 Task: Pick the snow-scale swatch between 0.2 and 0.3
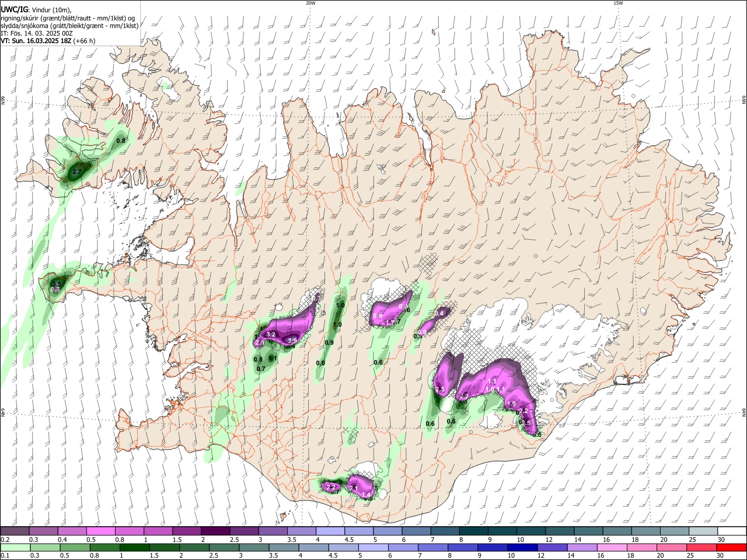(x=14, y=531)
